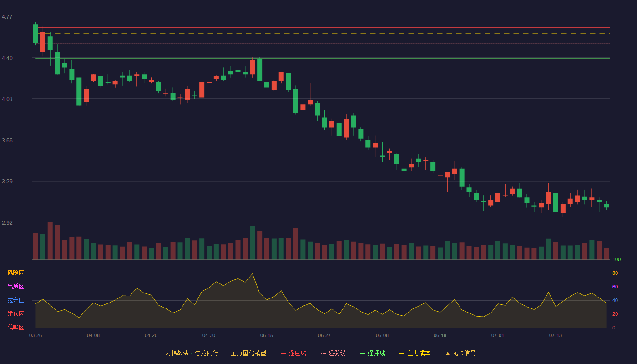This screenshot has height=364, width=637.
Task: Click the 4.77 price axis label
Action: click(7, 17)
